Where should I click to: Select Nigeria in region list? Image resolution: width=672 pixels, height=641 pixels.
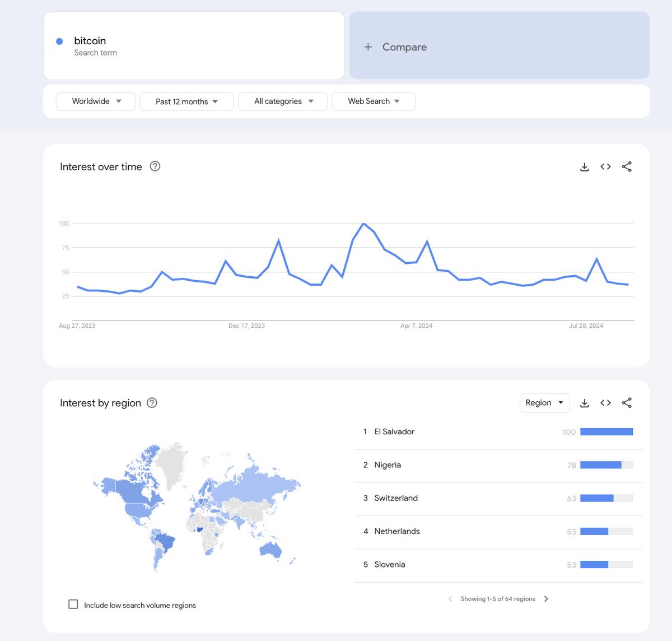[498, 465]
